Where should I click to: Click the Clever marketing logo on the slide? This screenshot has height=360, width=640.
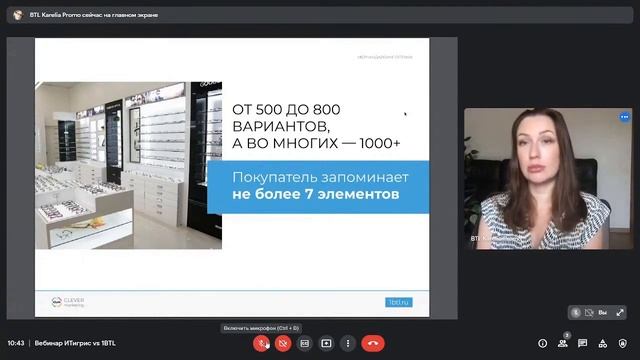(68, 302)
